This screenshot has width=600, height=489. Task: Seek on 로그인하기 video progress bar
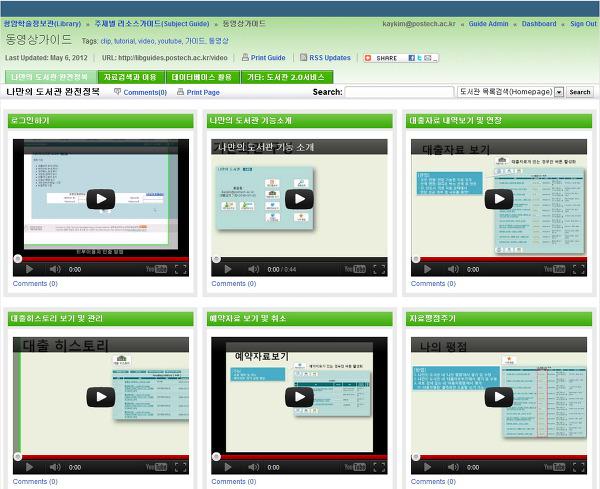(x=101, y=259)
